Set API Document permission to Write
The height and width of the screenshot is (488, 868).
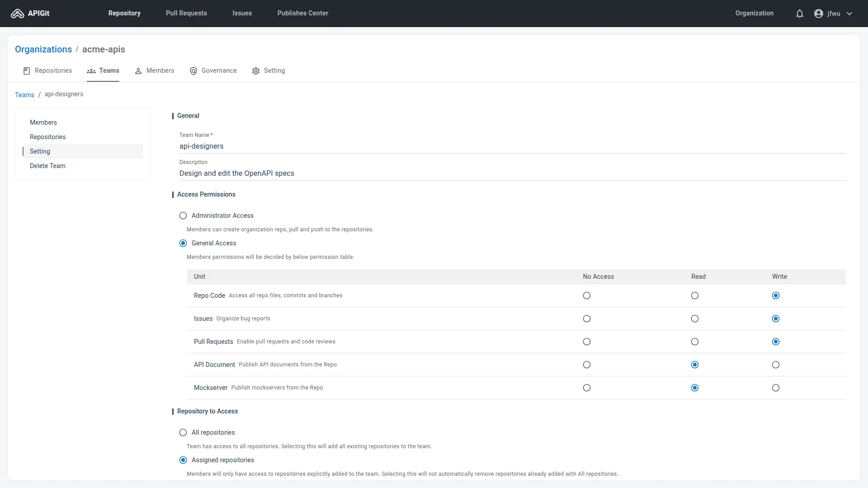(776, 365)
